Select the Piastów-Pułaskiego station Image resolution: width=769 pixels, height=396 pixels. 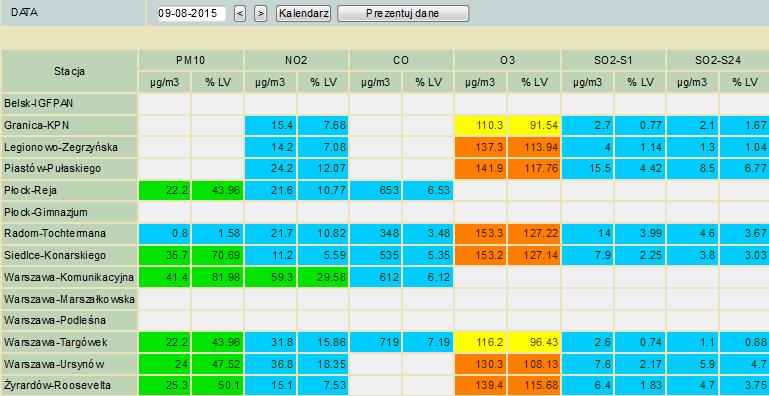tap(69, 169)
